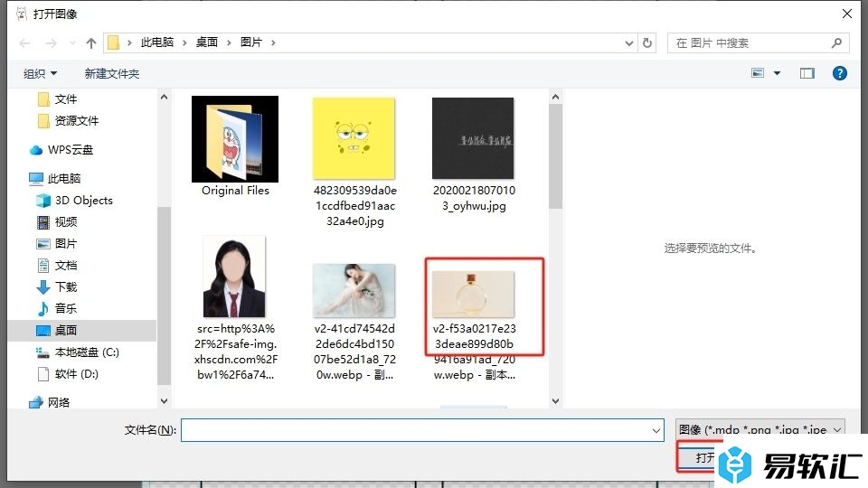Viewport: 868px width, 488px height.
Task: Click the download arrow icon beside 下载
Action: [43, 286]
